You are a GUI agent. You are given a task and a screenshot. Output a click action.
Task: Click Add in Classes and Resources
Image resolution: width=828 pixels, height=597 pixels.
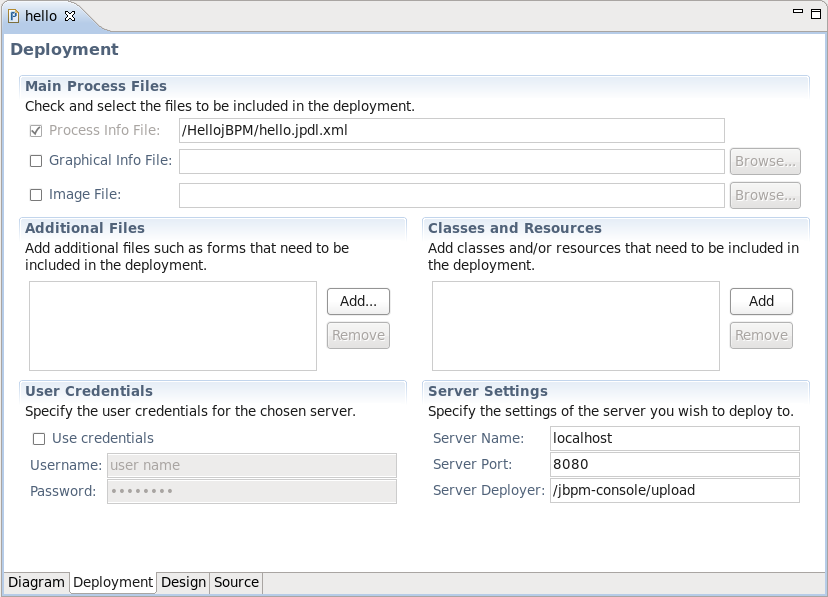pos(761,301)
